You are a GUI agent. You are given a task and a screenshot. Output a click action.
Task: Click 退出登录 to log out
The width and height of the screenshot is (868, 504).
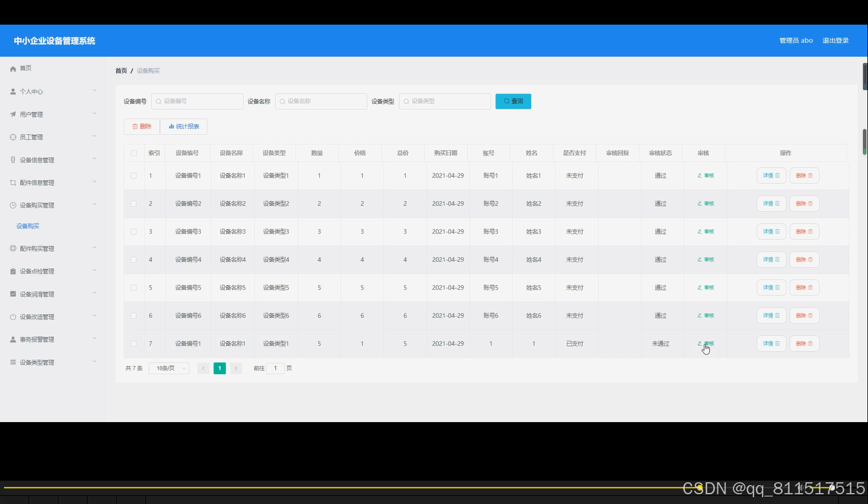coord(835,41)
